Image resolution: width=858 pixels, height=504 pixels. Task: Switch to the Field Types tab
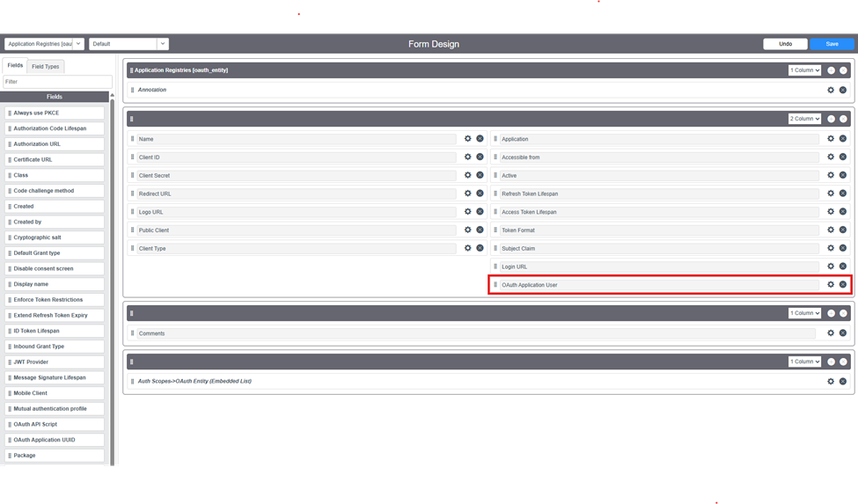click(x=46, y=67)
